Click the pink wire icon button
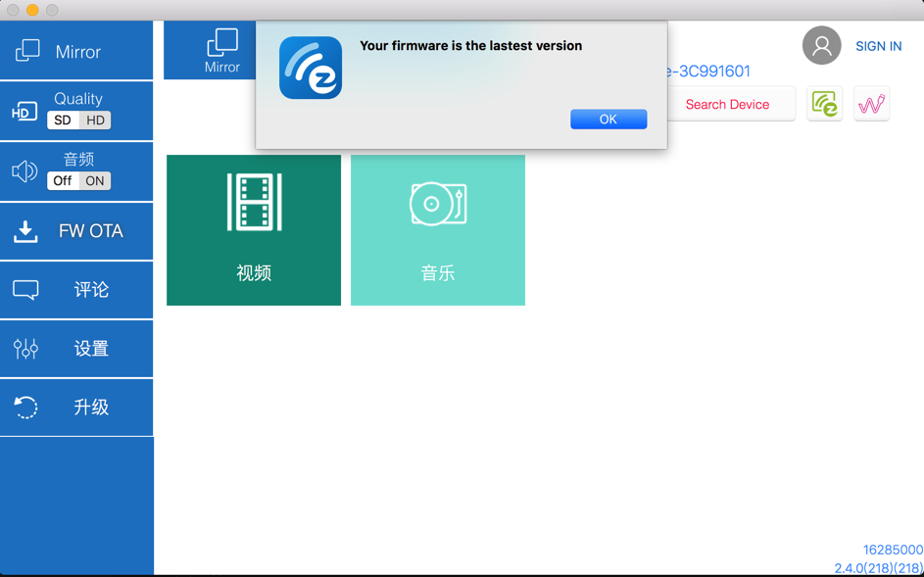Viewport: 924px width, 577px height. click(x=871, y=104)
